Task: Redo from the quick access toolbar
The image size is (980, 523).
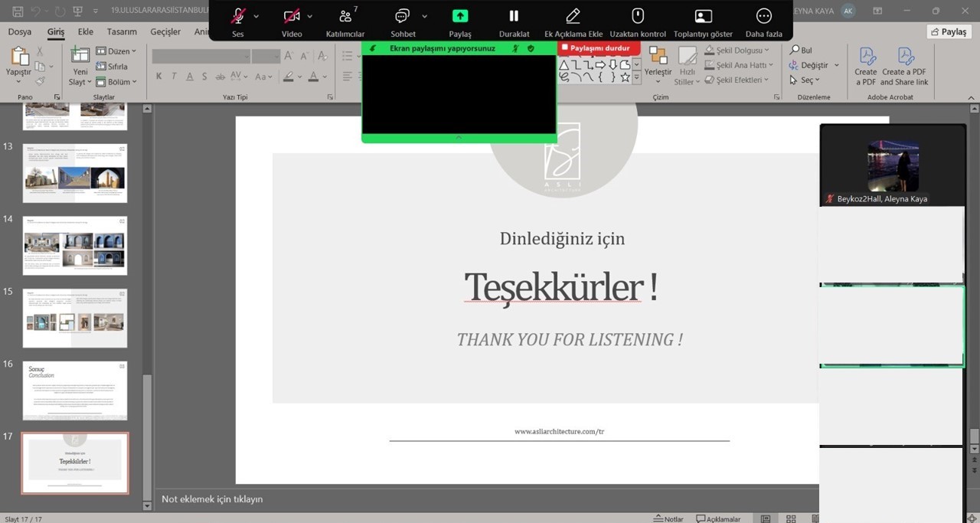Action: [x=59, y=11]
